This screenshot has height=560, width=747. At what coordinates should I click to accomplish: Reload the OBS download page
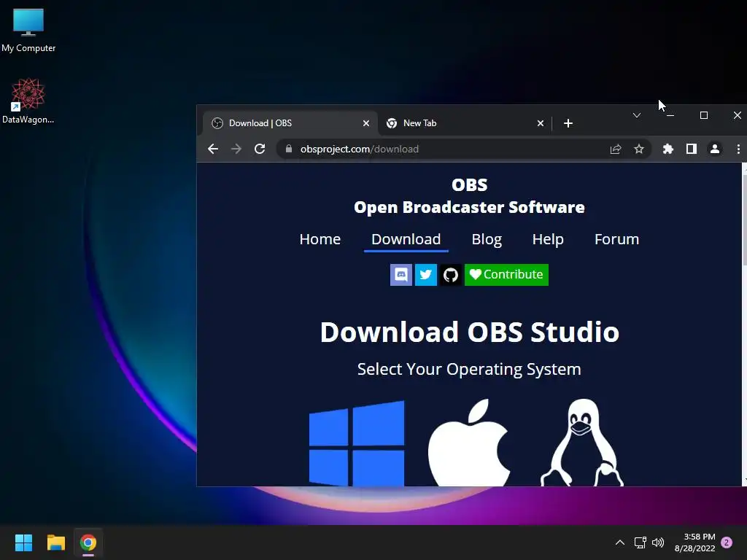[x=260, y=149]
